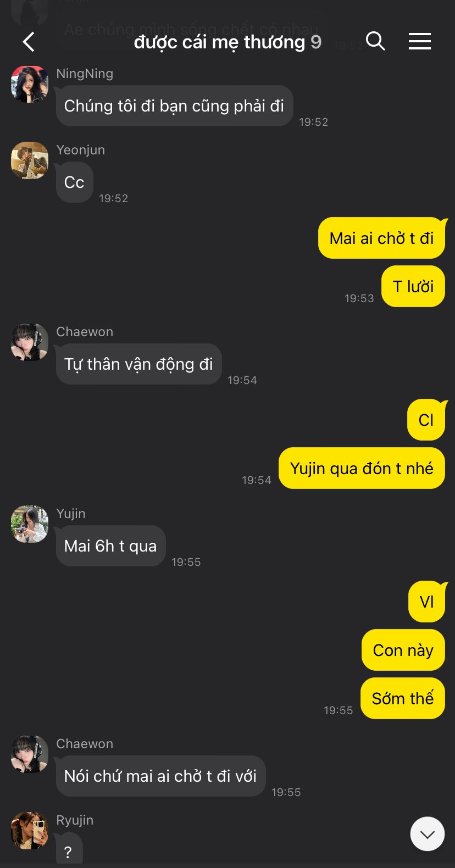Tap Yeonjun's 'Cc' message
The width and height of the screenshot is (455, 868).
click(x=74, y=182)
